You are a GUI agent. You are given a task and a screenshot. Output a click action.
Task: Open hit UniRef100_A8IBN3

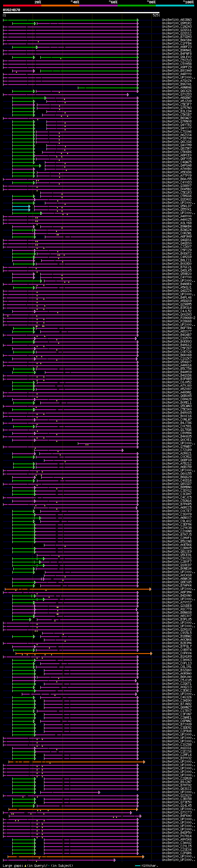177,20
